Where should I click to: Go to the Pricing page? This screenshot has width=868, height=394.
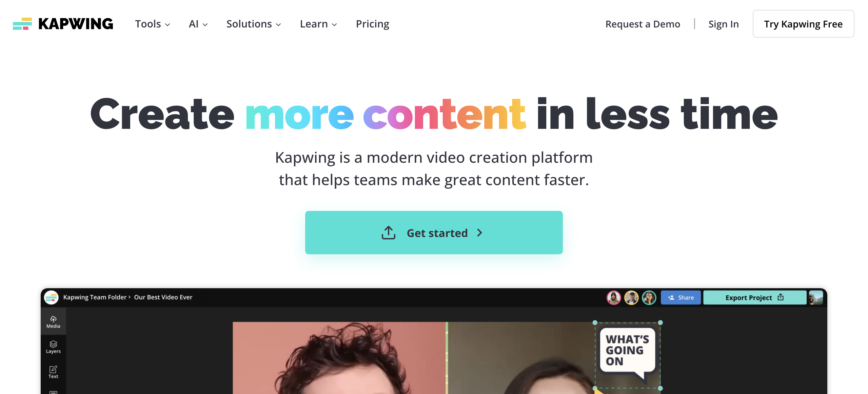pyautogui.click(x=372, y=24)
